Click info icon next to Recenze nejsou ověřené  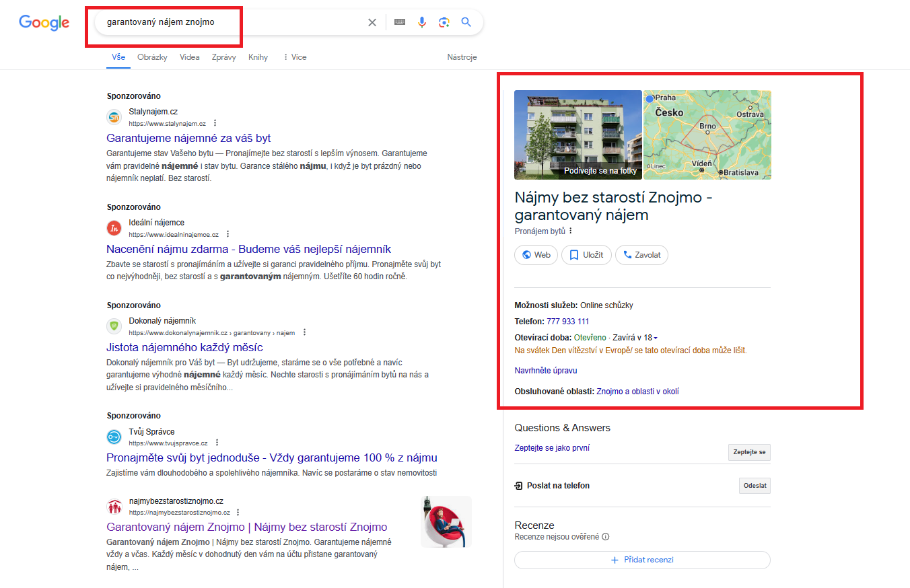coord(606,537)
